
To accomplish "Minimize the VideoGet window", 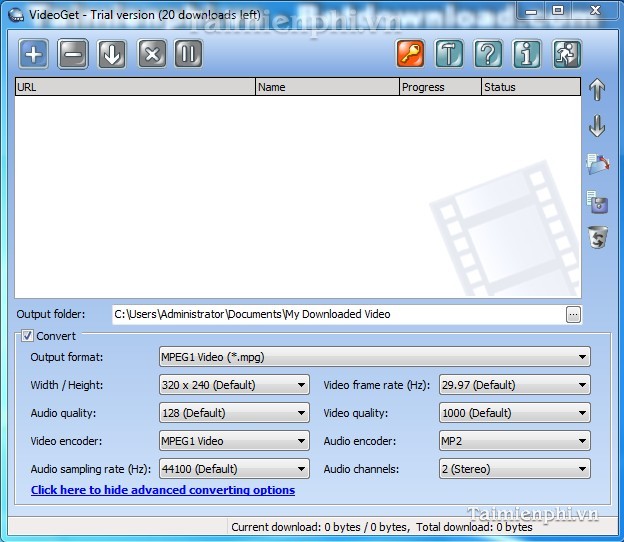I will pos(531,11).
